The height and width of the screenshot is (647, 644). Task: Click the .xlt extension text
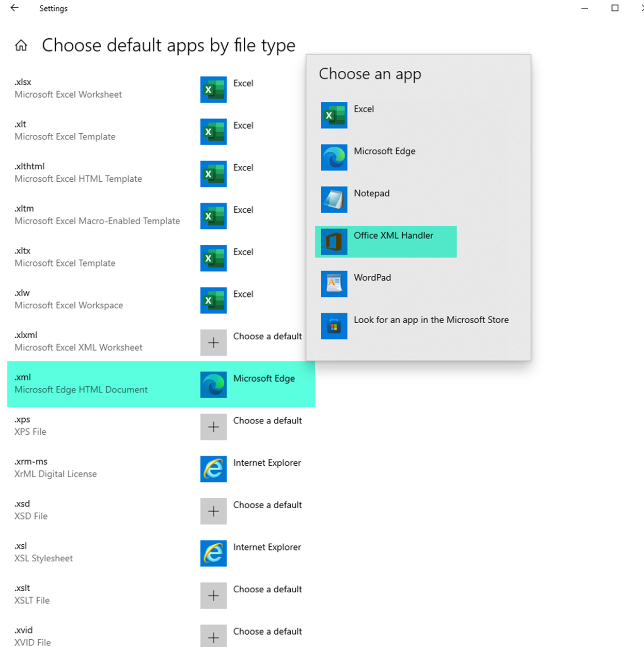tap(21, 124)
